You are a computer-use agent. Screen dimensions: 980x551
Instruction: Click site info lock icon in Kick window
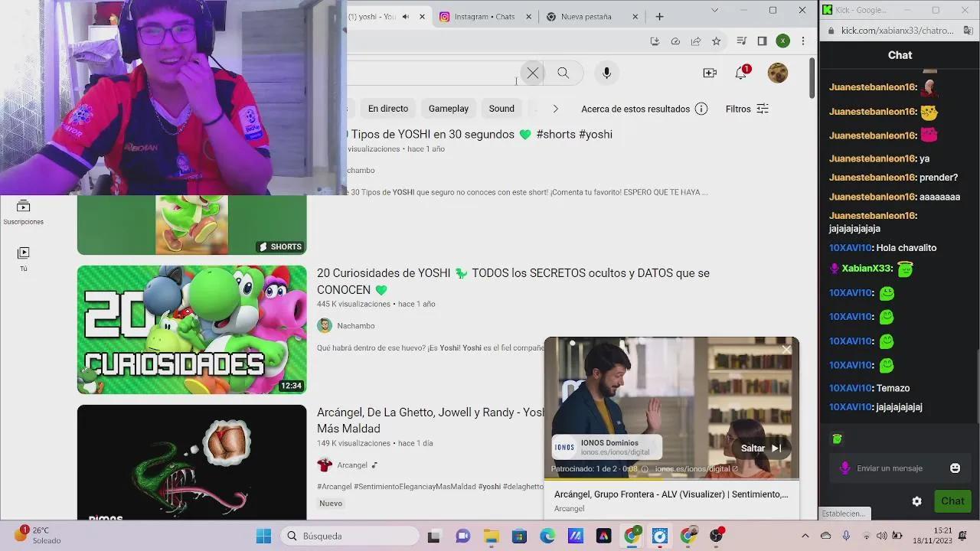pos(831,31)
